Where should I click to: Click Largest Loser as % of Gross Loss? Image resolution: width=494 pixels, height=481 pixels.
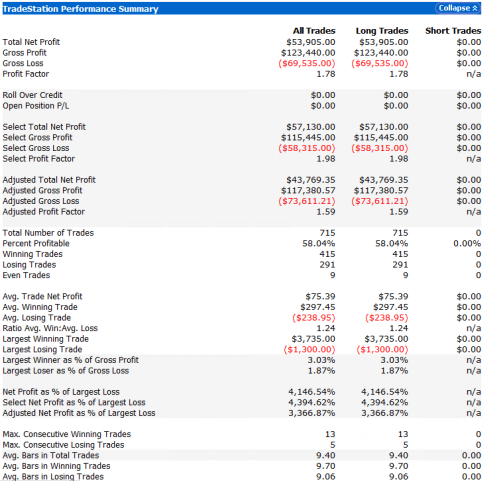66,371
